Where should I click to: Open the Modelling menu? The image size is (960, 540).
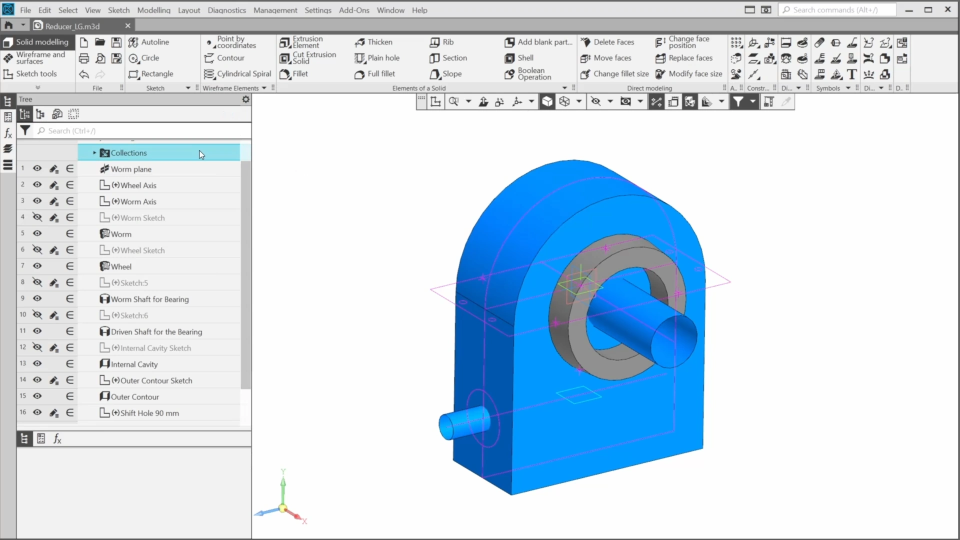coord(153,10)
